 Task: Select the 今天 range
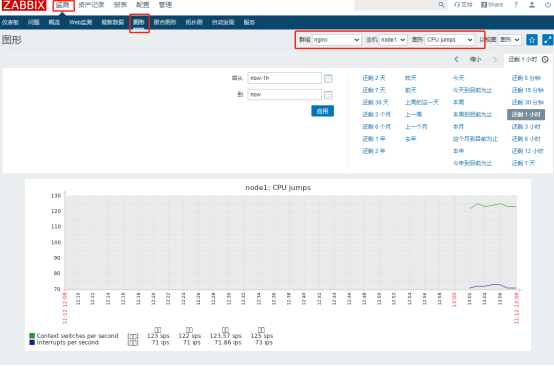click(x=458, y=78)
